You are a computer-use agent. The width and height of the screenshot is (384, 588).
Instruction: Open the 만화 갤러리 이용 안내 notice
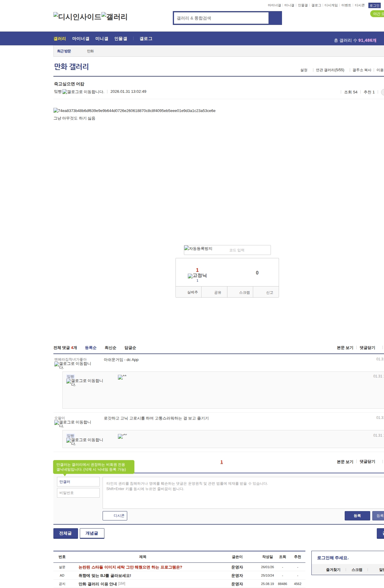click(97, 584)
